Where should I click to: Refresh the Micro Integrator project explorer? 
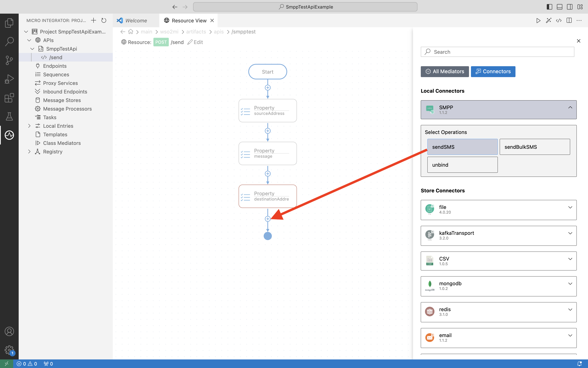pyautogui.click(x=104, y=20)
